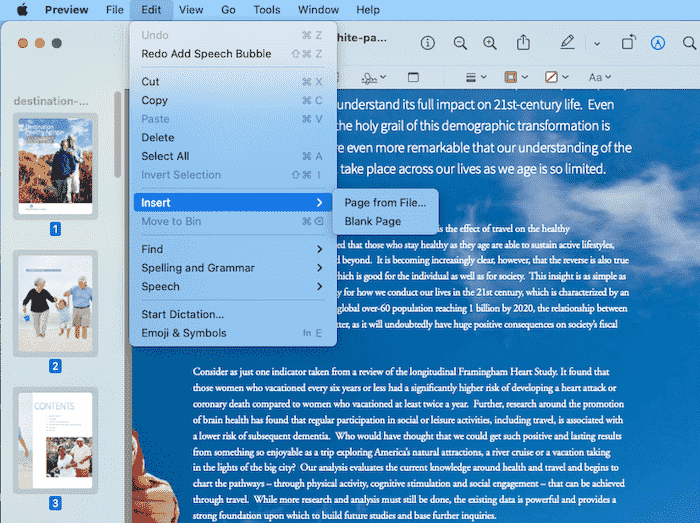Select Copy from the Edit menu
This screenshot has width=700, height=523.
tap(232, 100)
